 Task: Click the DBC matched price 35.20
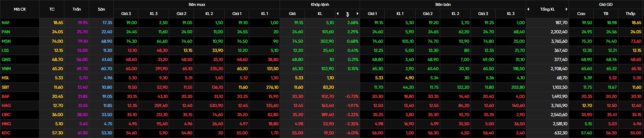click(x=298, y=115)
